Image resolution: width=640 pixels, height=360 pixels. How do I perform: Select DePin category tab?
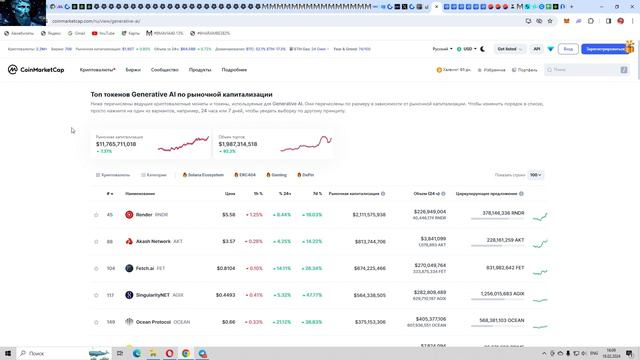(305, 175)
